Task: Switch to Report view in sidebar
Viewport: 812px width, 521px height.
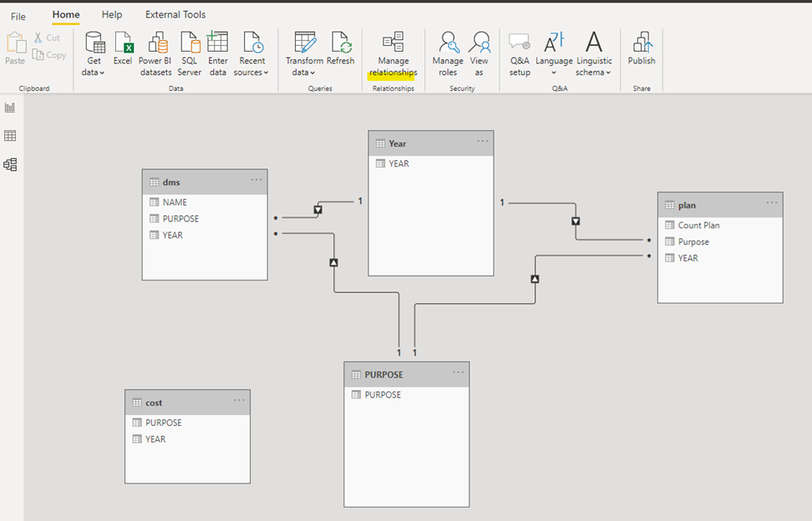Action: (10, 108)
